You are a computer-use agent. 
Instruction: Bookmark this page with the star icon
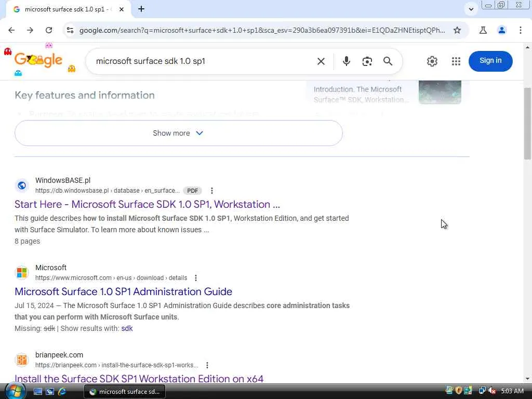(457, 30)
